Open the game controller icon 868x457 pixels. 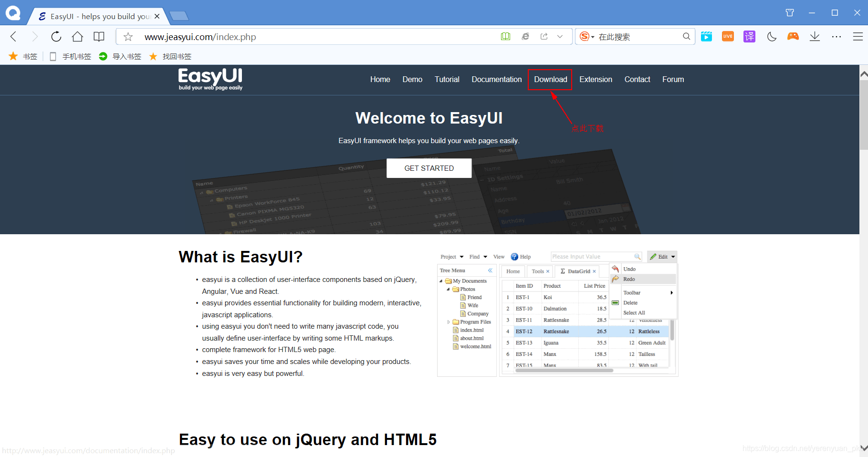tap(793, 36)
